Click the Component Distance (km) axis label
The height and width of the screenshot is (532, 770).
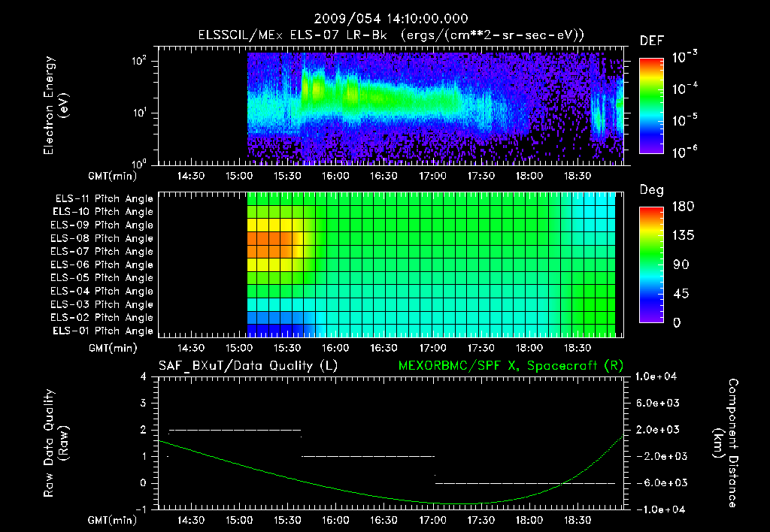click(726, 443)
